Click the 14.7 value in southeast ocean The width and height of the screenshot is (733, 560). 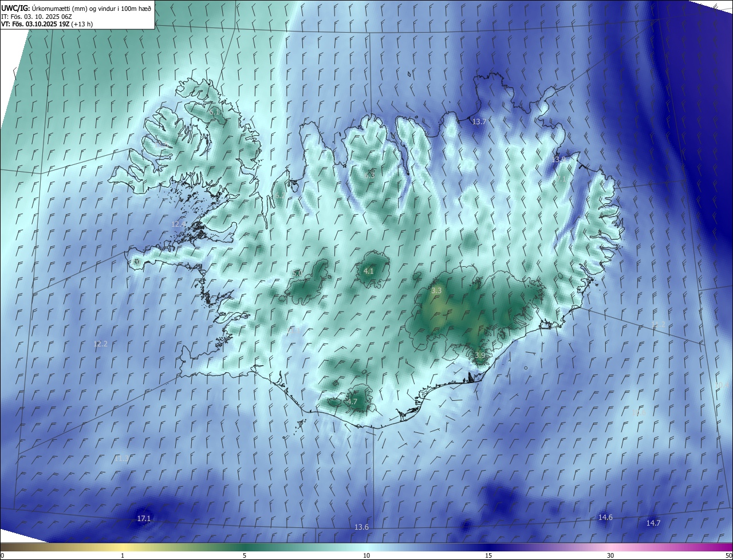(x=653, y=523)
